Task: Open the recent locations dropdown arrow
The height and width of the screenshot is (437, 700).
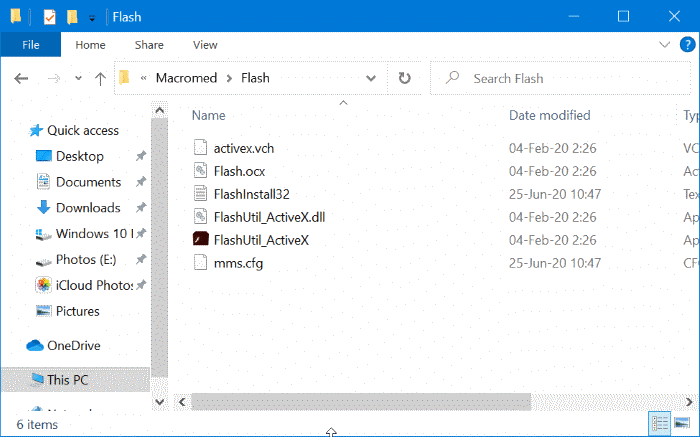Action: (78, 79)
